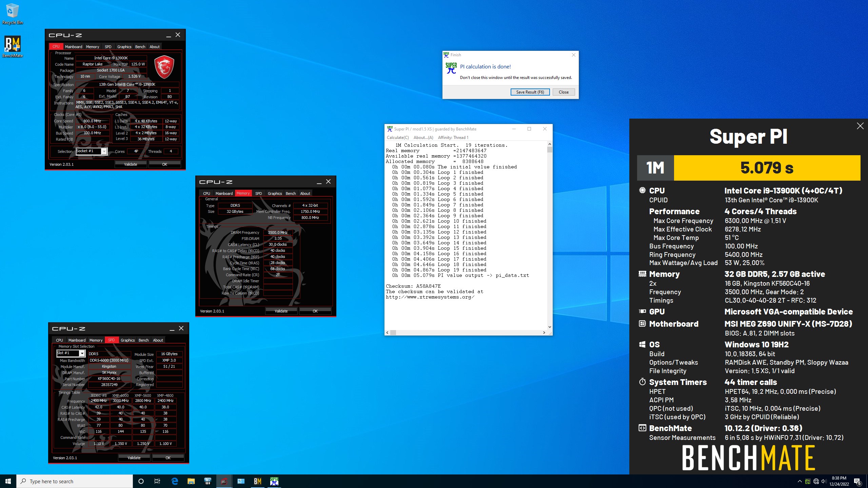Image resolution: width=868 pixels, height=488 pixels.
Task: Click the BM BenchMate taskbar icon
Action: point(257,481)
